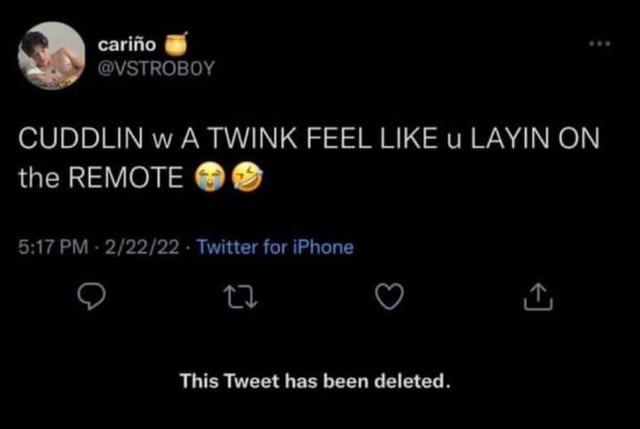Click the 5:17 PM timestamp

click(53, 247)
